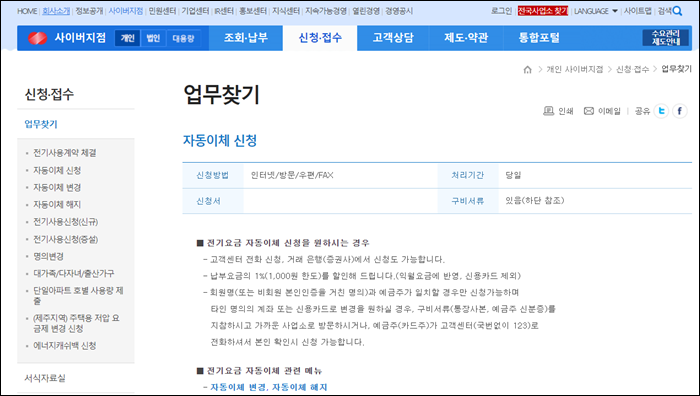Select the 법인 customer type tab
The width and height of the screenshot is (700, 396).
pos(153,38)
